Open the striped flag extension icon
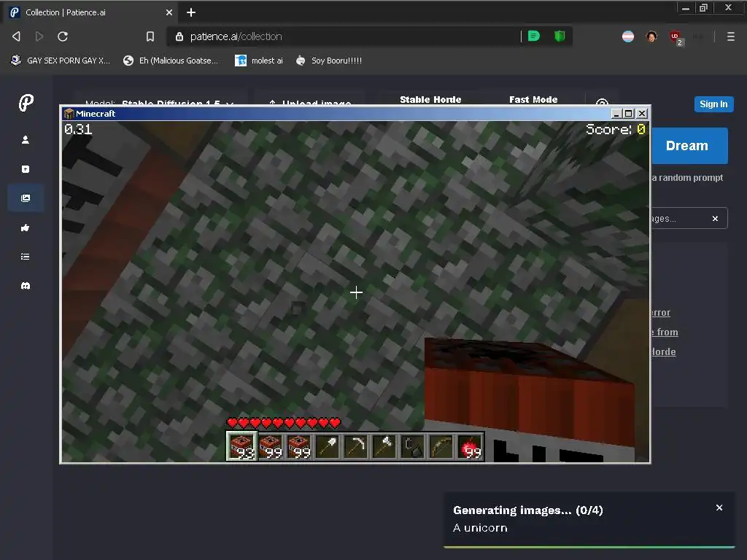Viewport: 747px width, 560px height. [x=628, y=36]
